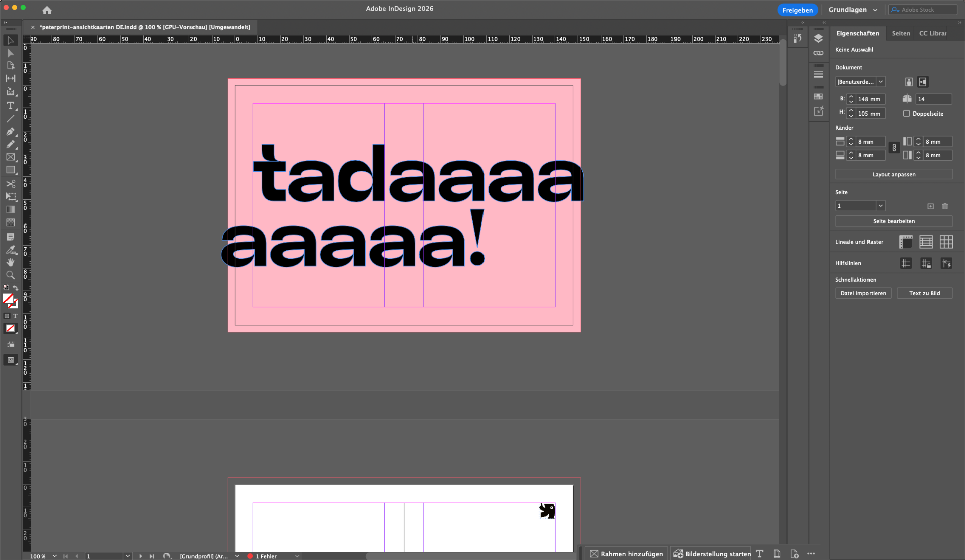The height and width of the screenshot is (560, 965).
Task: Toggle the margin link chain icon
Action: click(x=894, y=148)
